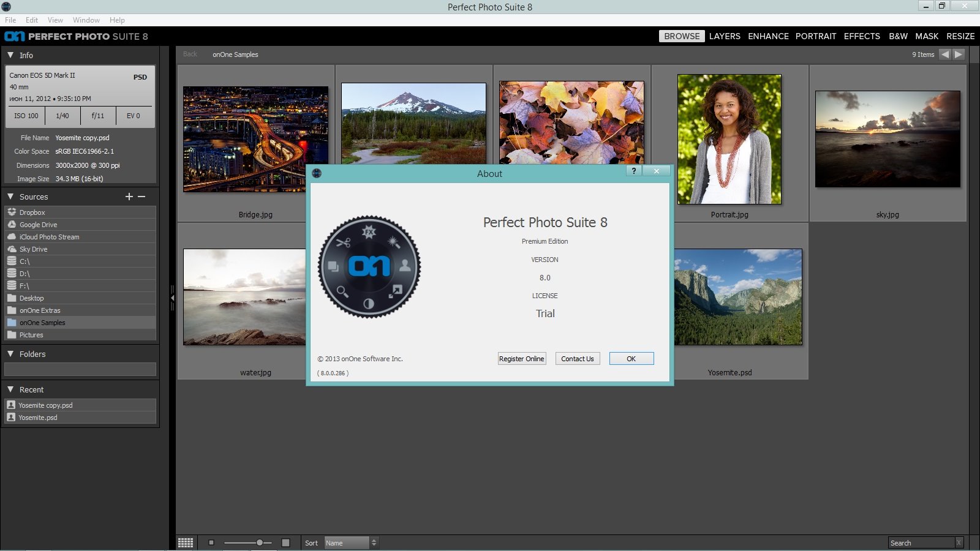Open the Sort by Name dropdown
980x551 pixels.
(x=351, y=543)
